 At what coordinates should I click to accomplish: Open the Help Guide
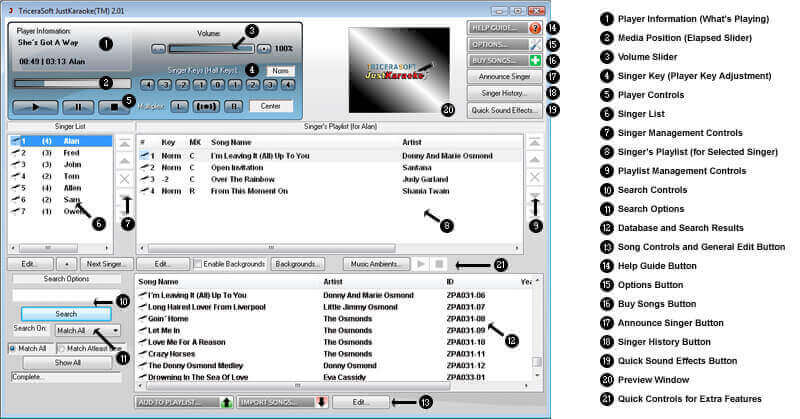tap(505, 28)
